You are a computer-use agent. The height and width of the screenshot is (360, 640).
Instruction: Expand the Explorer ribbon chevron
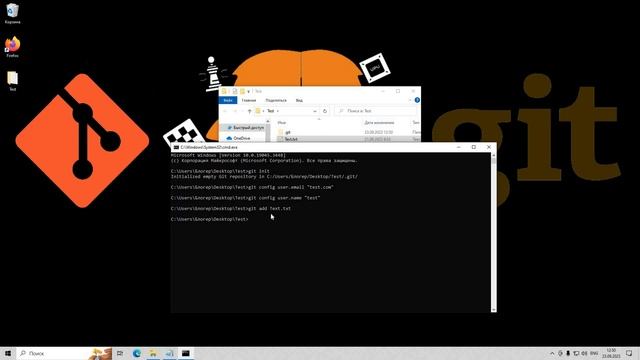coord(410,100)
